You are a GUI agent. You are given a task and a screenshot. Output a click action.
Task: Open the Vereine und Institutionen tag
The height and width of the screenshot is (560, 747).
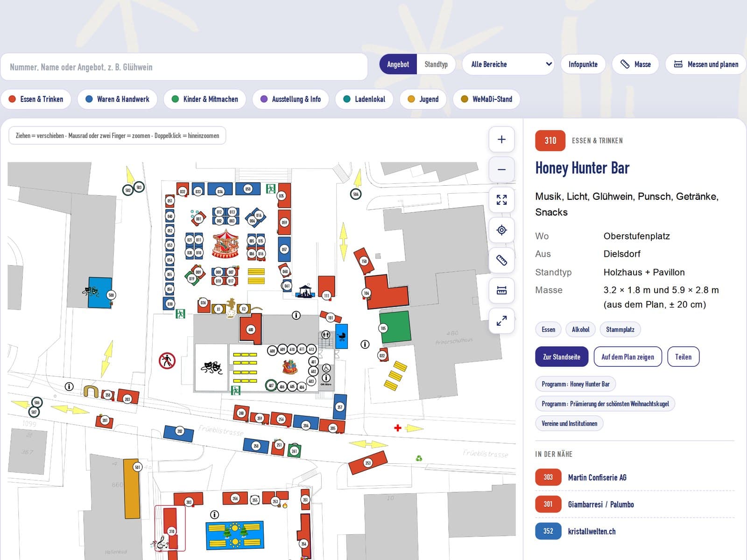[569, 423]
